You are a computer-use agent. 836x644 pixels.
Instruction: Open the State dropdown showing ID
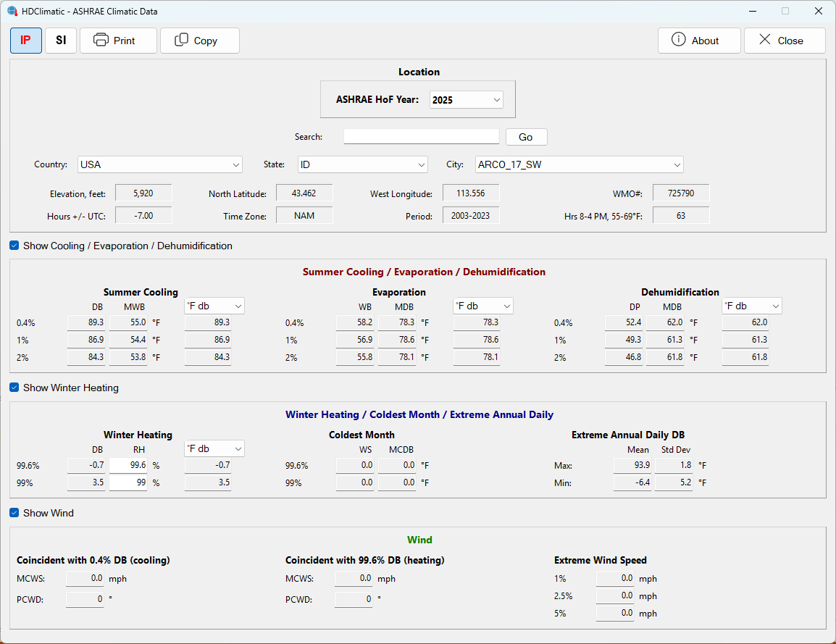[x=362, y=164]
